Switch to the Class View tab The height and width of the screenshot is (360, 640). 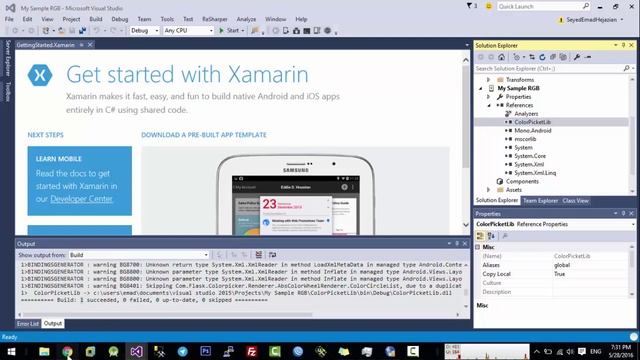click(575, 200)
